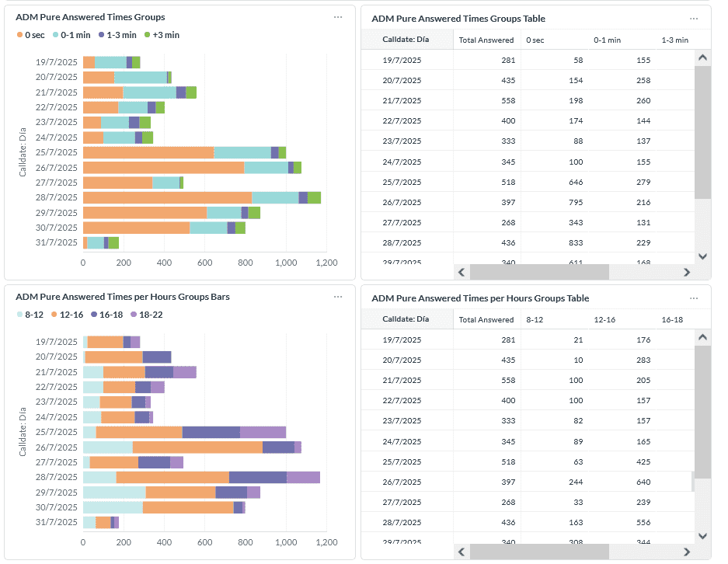Viewport: 728px width, 564px height.
Task: Click scroll-right arrow in Hours Groups Table
Action: (687, 552)
